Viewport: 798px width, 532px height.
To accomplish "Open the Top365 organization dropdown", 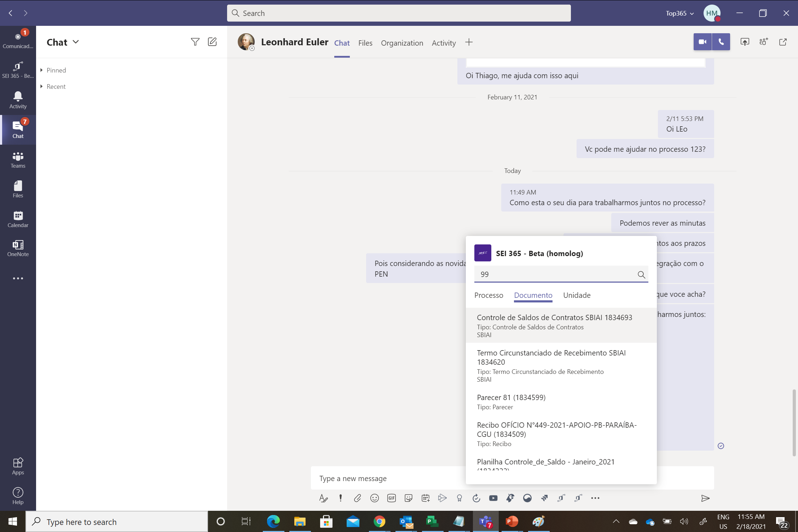I will [680, 13].
